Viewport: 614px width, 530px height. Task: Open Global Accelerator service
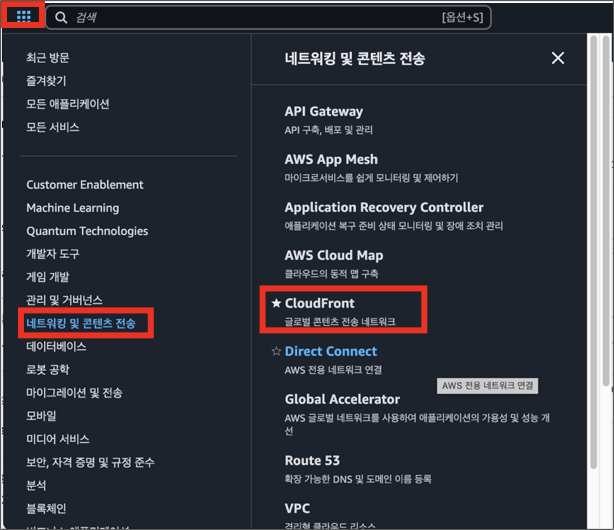[342, 399]
